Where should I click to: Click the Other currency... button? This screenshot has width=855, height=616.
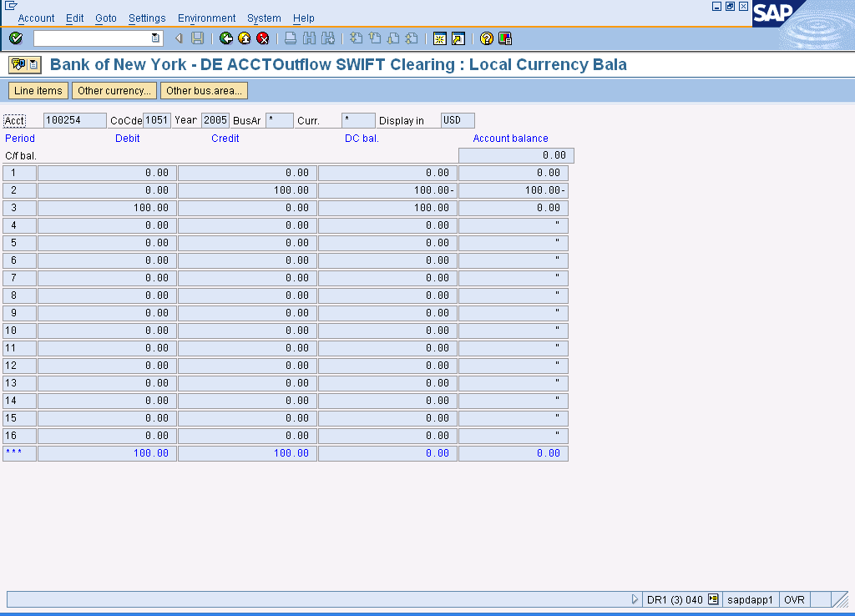click(114, 90)
